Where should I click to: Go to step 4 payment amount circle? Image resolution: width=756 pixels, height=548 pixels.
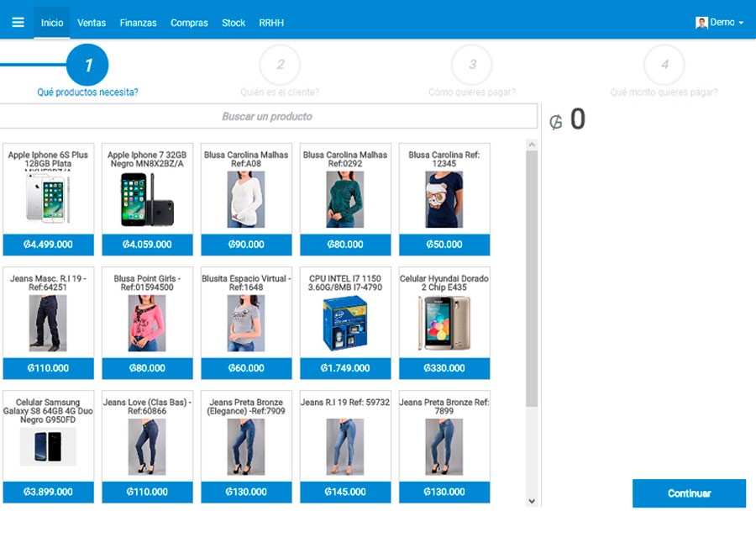point(664,65)
